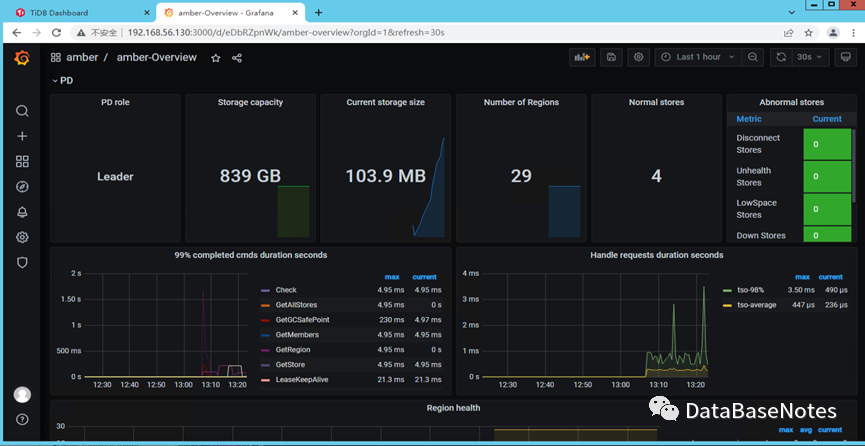Open the 30s refresh interval dropdown
The height and width of the screenshot is (446, 865).
click(810, 57)
